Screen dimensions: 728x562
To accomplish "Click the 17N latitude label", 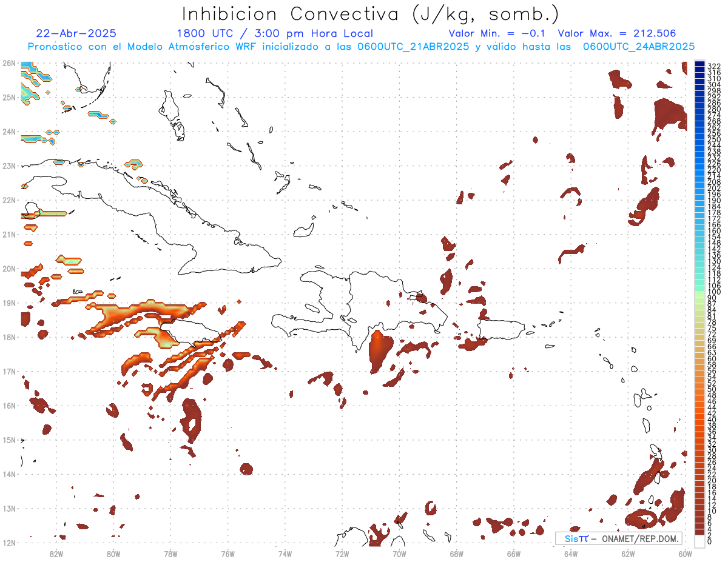I will coord(9,371).
